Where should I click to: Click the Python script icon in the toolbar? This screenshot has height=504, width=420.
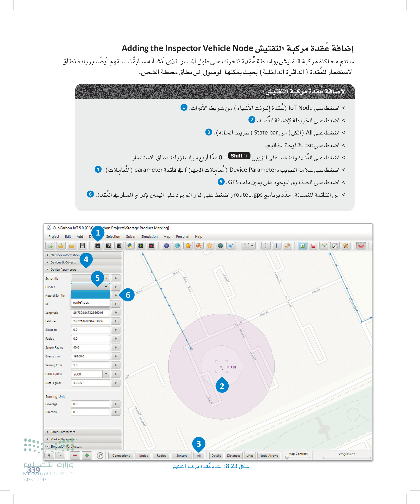130,246
